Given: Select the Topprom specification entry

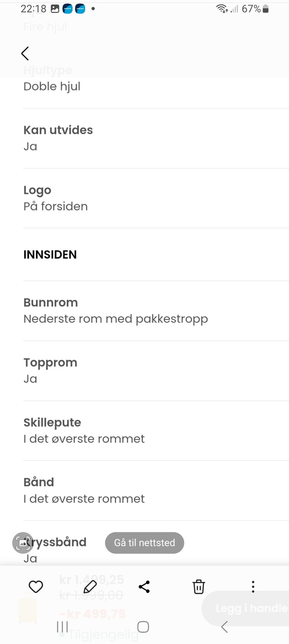Looking at the screenshot, I should (x=156, y=371).
